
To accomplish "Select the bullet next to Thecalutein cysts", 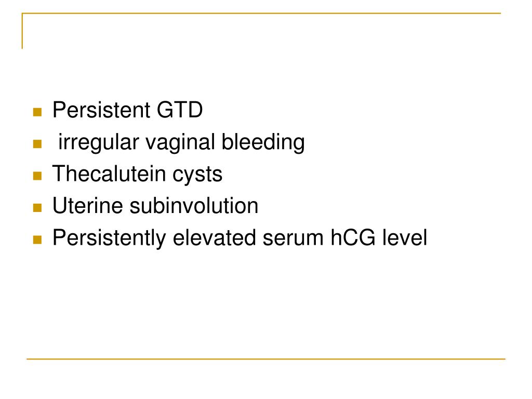I will [37, 176].
